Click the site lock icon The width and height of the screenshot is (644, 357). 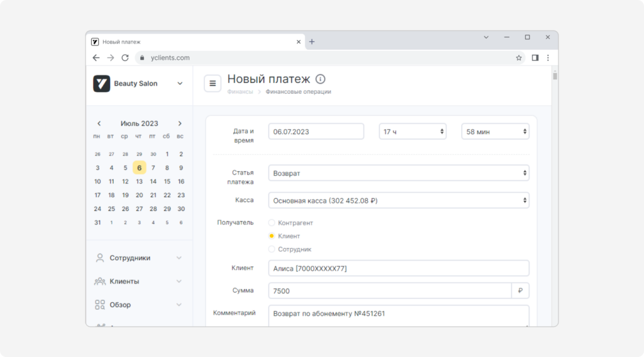pyautogui.click(x=142, y=57)
